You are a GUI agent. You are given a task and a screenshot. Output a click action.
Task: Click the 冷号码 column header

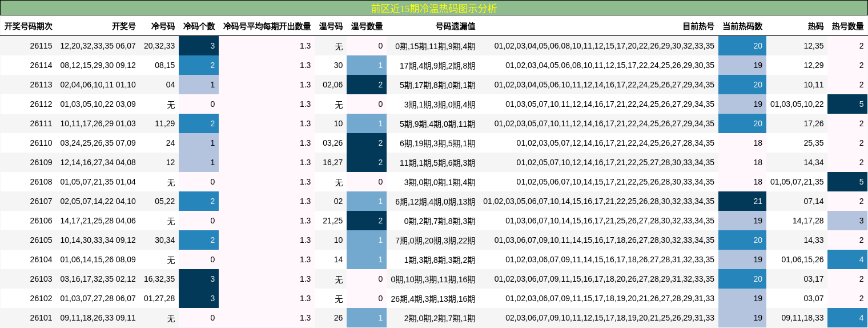[x=163, y=26]
